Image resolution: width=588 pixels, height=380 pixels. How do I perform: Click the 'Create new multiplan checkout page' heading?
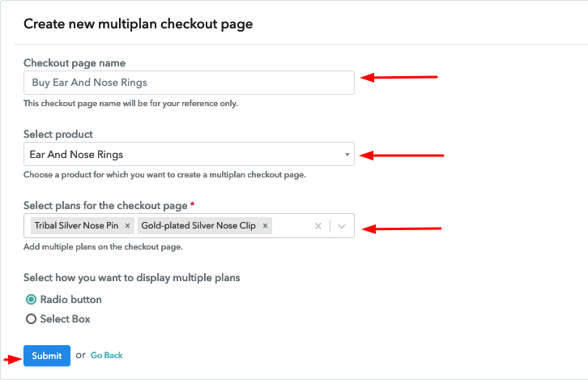tap(138, 24)
